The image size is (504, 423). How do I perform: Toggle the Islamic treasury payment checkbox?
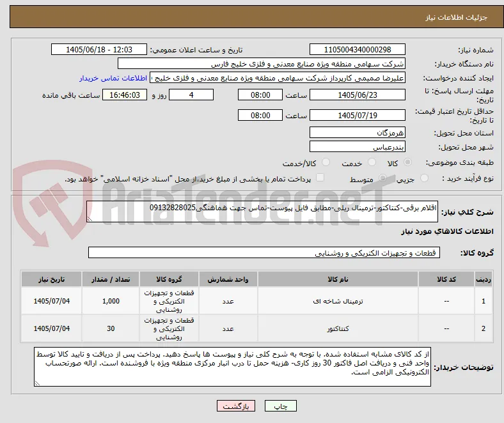click(320, 177)
